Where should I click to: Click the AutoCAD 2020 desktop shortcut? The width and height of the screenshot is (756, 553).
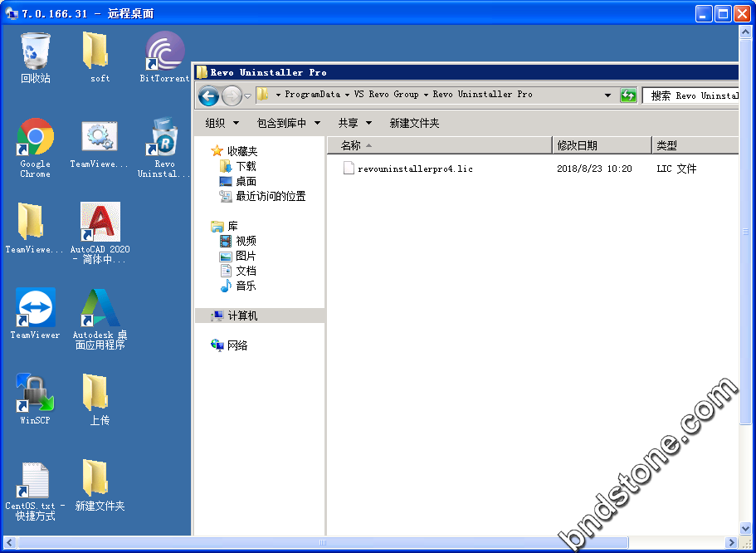pyautogui.click(x=100, y=223)
